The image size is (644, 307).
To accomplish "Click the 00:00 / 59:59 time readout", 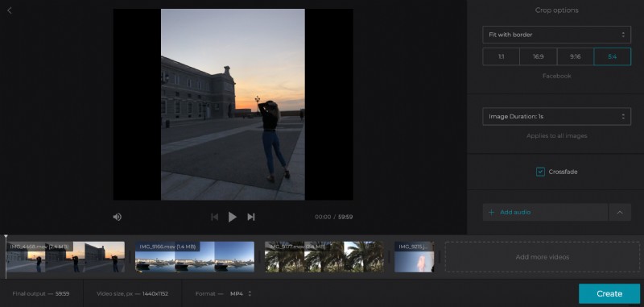I will 333,217.
